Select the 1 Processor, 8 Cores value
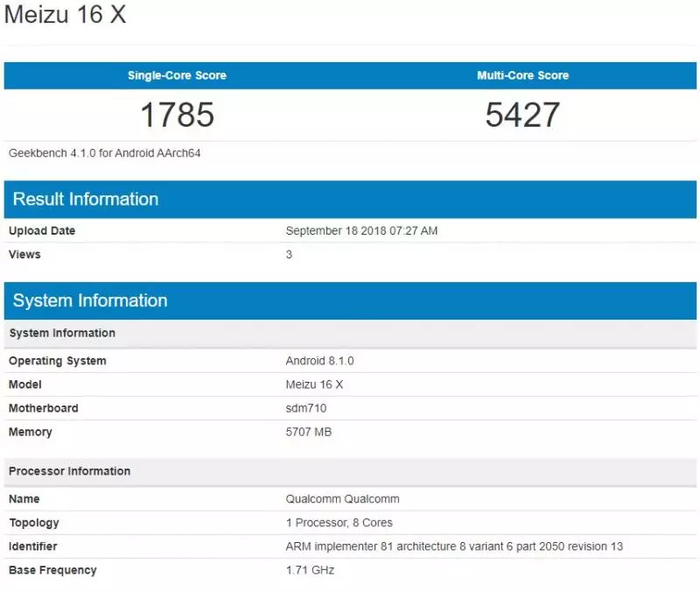Image resolution: width=700 pixels, height=592 pixels. 339,523
